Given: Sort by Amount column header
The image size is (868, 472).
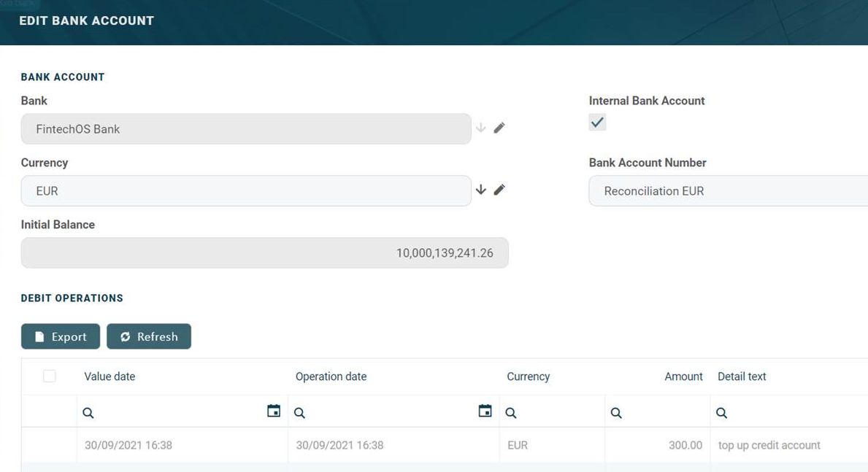Looking at the screenshot, I should pos(683,376).
